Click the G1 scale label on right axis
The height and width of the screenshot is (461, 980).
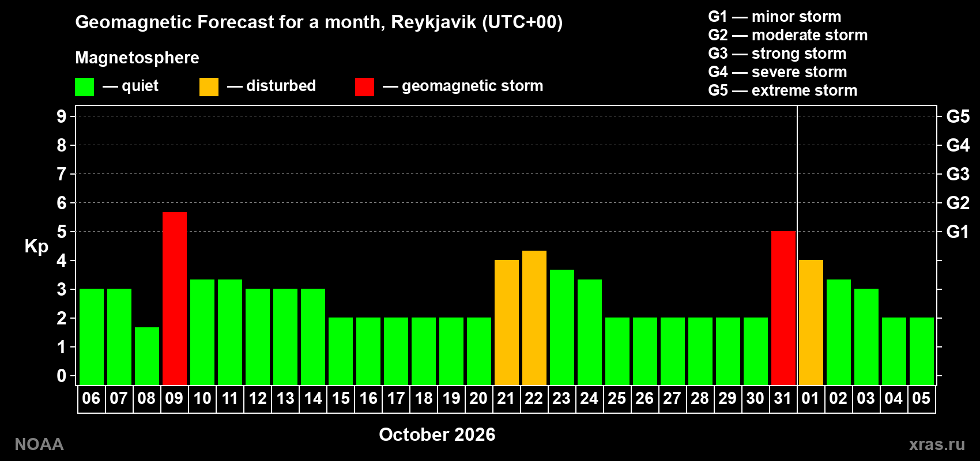click(958, 232)
